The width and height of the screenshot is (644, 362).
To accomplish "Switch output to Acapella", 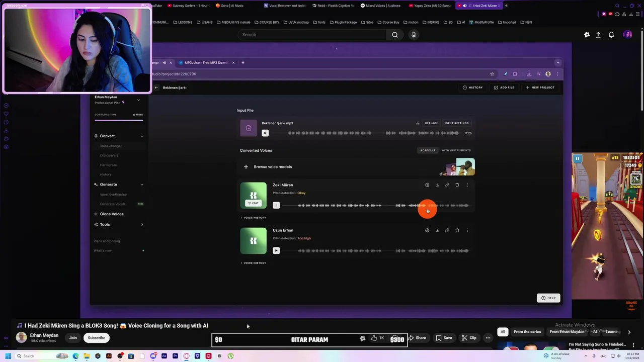I will (428, 150).
